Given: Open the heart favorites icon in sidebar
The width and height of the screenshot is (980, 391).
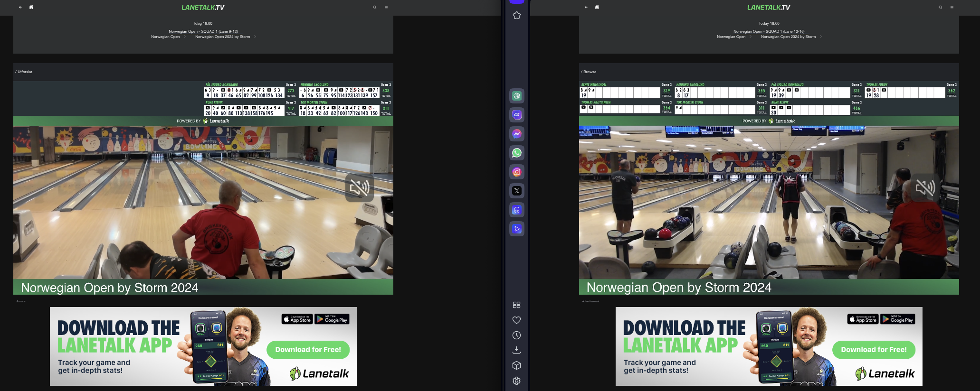Looking at the screenshot, I should pyautogui.click(x=517, y=320).
